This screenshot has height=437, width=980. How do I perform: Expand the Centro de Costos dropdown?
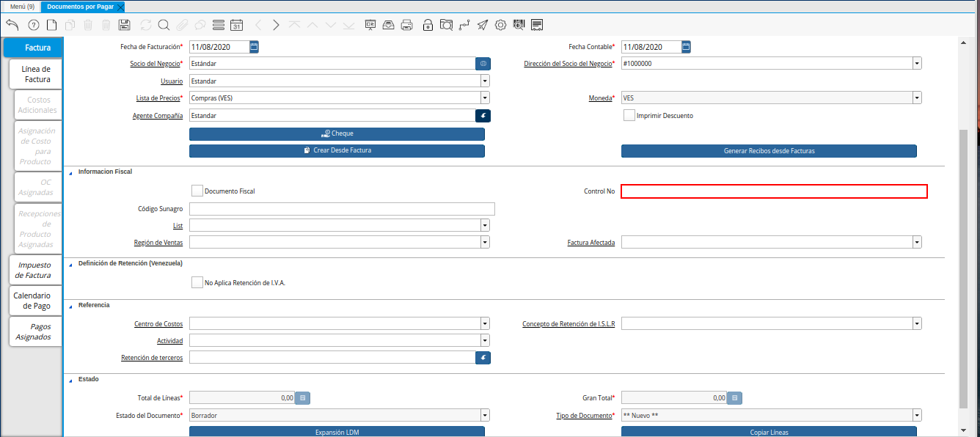pos(485,323)
